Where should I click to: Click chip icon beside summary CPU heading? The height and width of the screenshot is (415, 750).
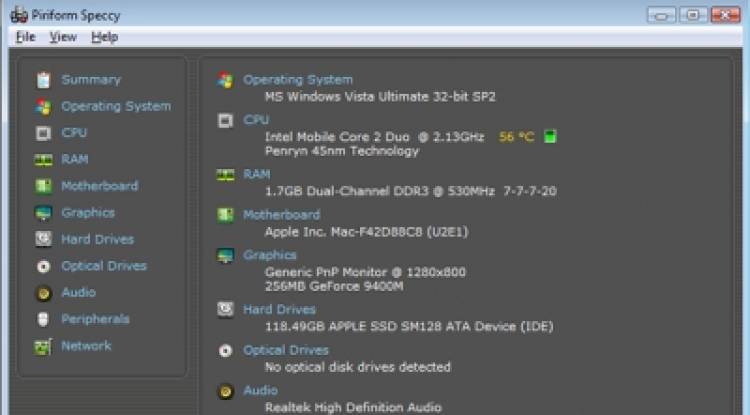coord(225,120)
